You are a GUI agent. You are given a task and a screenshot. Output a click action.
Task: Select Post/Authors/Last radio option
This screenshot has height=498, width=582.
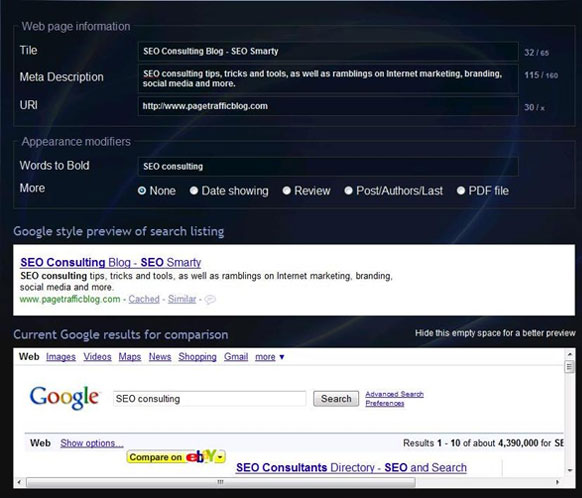click(x=348, y=191)
